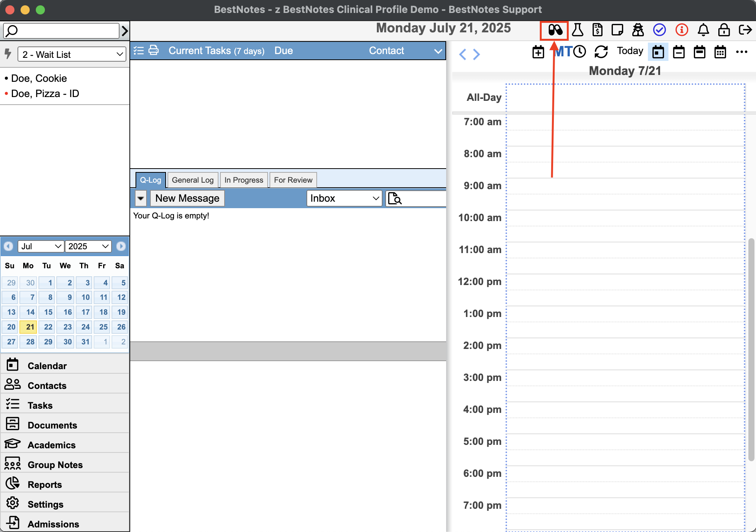Expand the Inbox dropdown
The image size is (756, 532).
click(344, 198)
